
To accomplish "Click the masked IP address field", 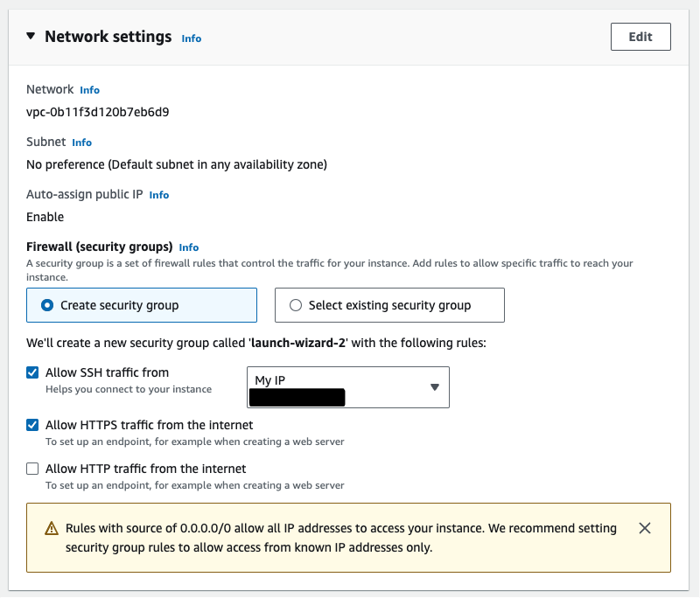I will (297, 397).
